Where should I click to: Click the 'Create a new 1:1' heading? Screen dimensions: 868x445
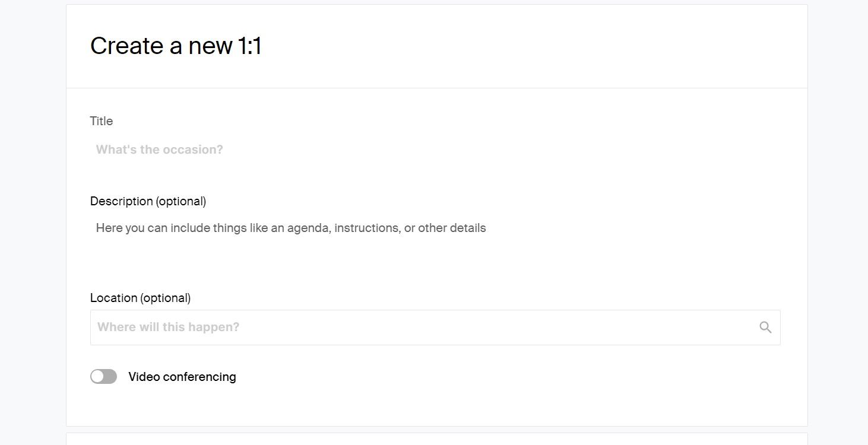(176, 46)
